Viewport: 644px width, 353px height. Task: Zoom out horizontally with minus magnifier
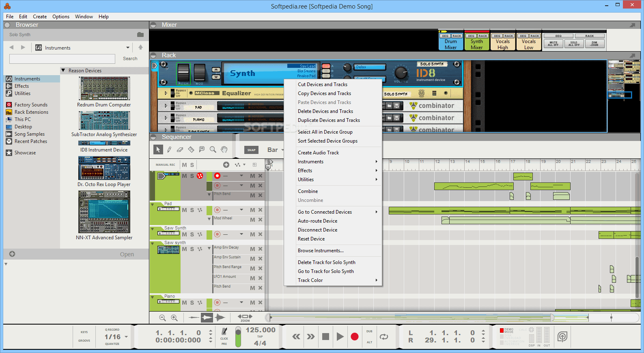pyautogui.click(x=162, y=318)
